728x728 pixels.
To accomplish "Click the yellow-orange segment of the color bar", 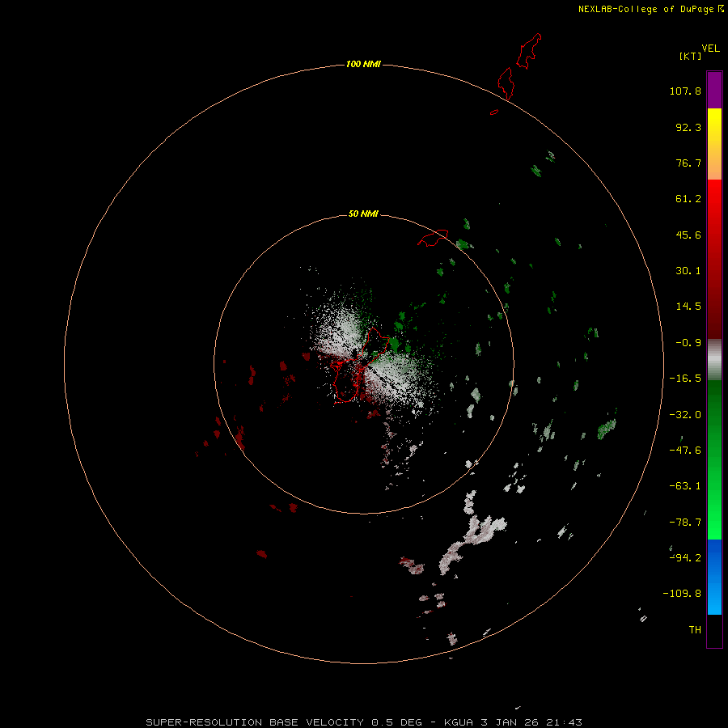I will point(714,144).
